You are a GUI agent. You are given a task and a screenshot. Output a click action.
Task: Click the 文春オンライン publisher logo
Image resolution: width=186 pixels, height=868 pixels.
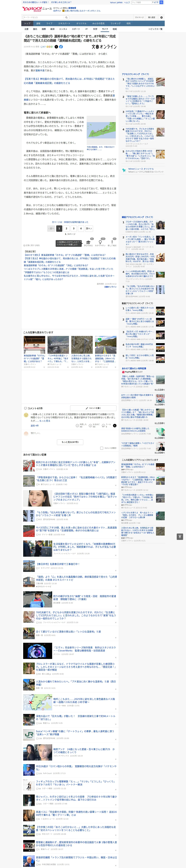[x=104, y=47]
